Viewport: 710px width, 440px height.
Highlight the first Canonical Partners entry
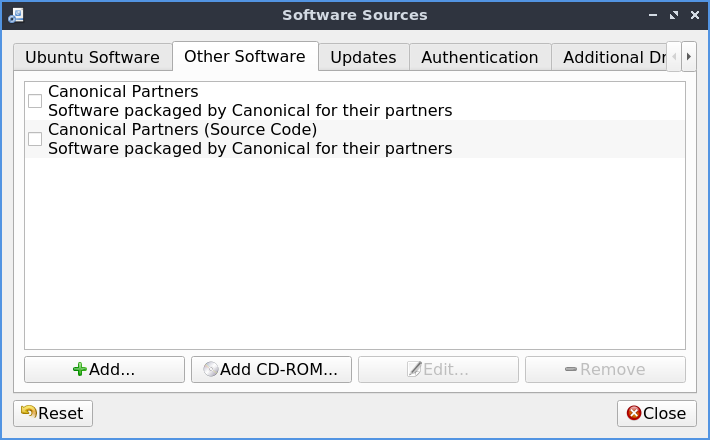pyautogui.click(x=250, y=101)
